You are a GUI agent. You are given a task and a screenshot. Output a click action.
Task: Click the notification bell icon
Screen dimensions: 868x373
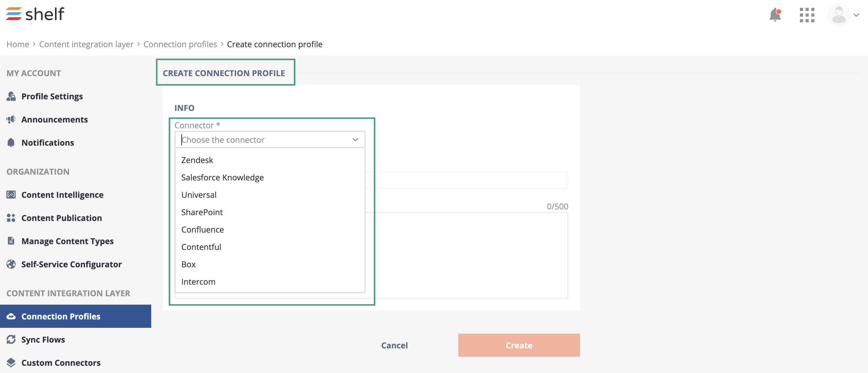[775, 15]
